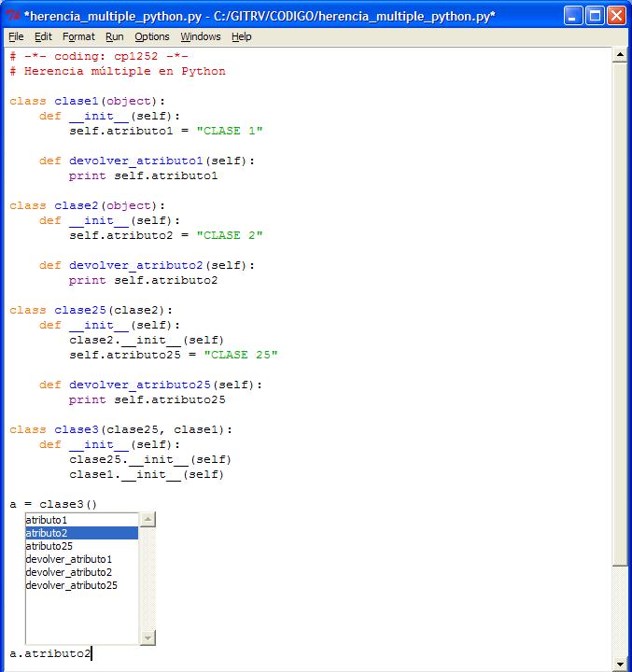Viewport: 632px width, 672px height.
Task: Minimize the IDLE editor window
Action: [x=573, y=16]
